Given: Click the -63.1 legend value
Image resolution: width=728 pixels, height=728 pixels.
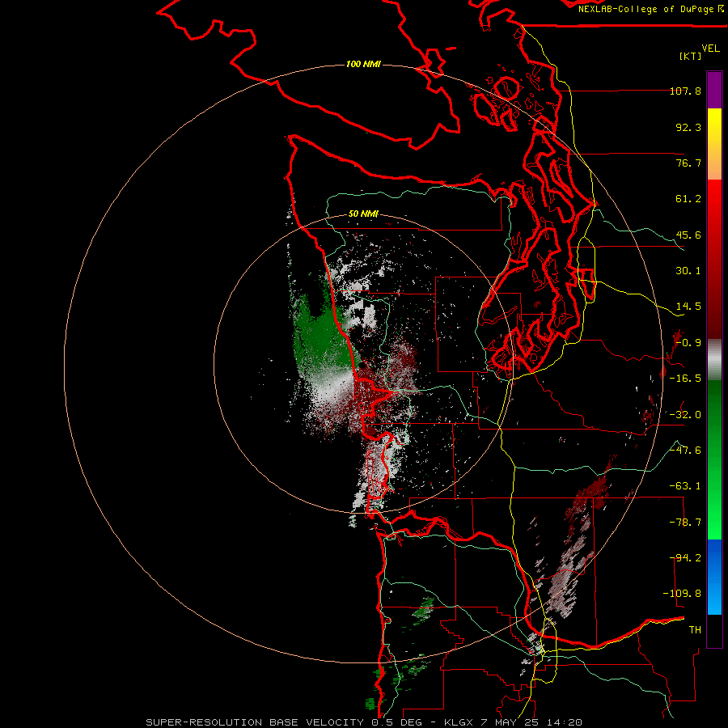Looking at the screenshot, I should pos(685,486).
